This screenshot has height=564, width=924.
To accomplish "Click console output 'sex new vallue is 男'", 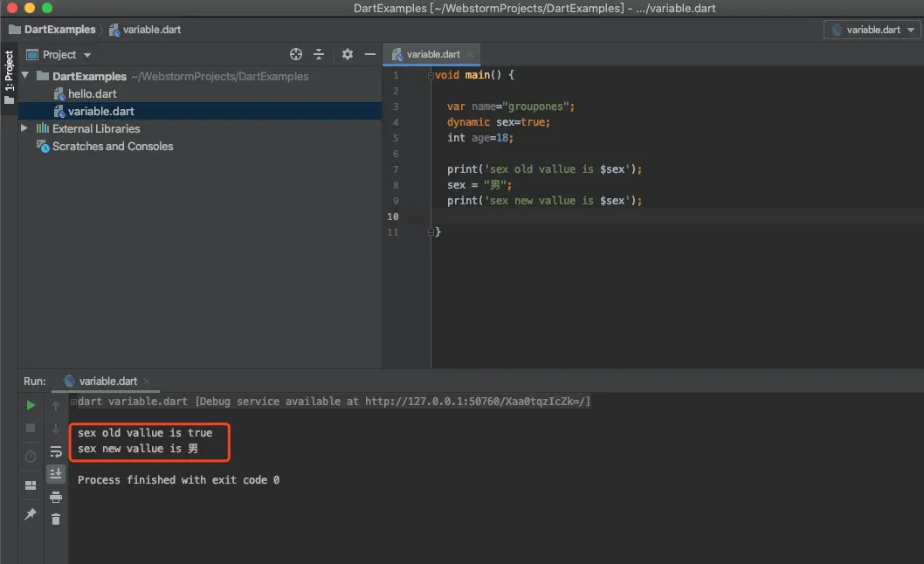I will click(x=137, y=449).
